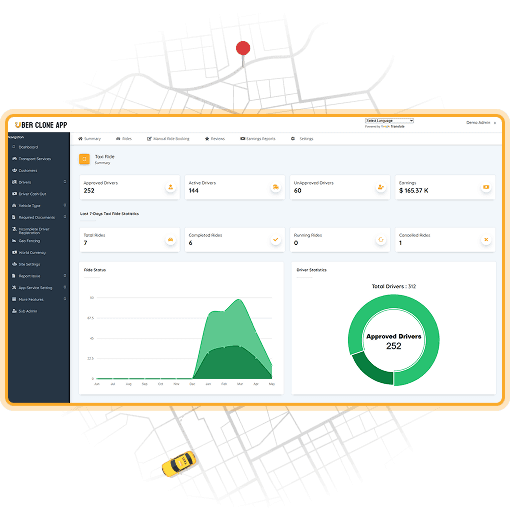Viewport: 510px width, 520px height.
Task: Click the Active Drivers card icon
Action: pyautogui.click(x=276, y=187)
